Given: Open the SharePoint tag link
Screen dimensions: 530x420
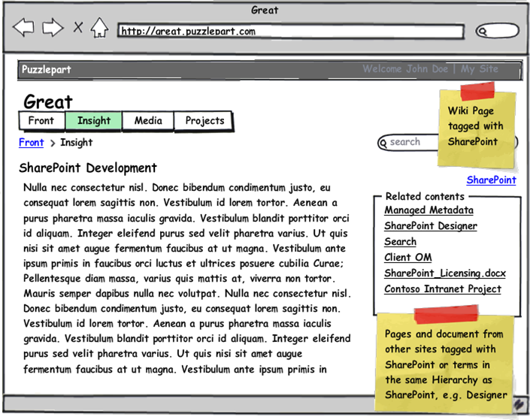Looking at the screenshot, I should [491, 180].
